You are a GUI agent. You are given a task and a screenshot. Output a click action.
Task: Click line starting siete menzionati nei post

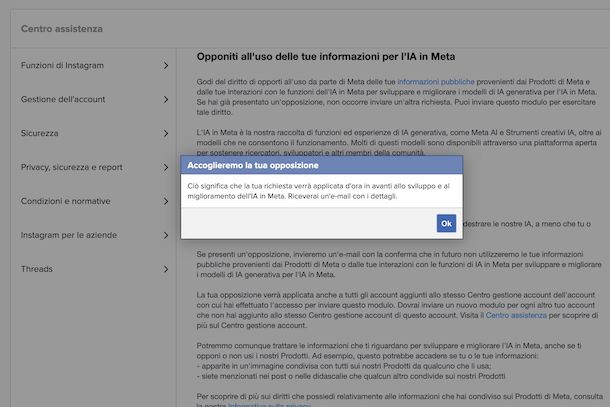(351, 376)
